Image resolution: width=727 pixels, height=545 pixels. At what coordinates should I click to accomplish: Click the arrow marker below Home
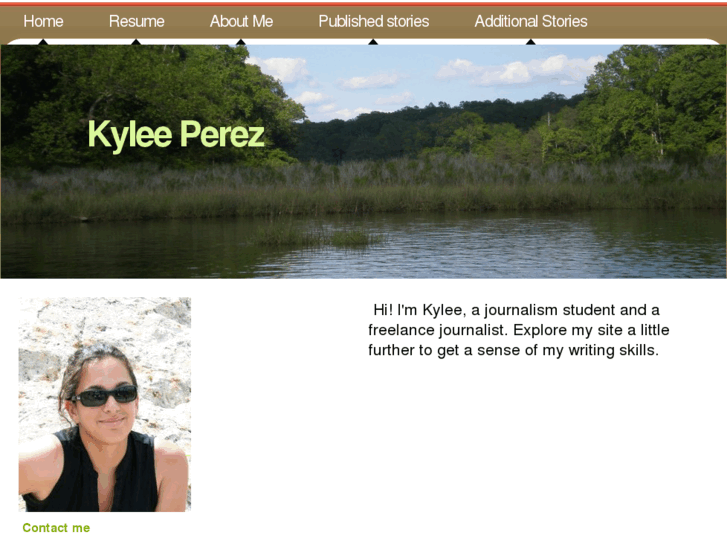43,42
